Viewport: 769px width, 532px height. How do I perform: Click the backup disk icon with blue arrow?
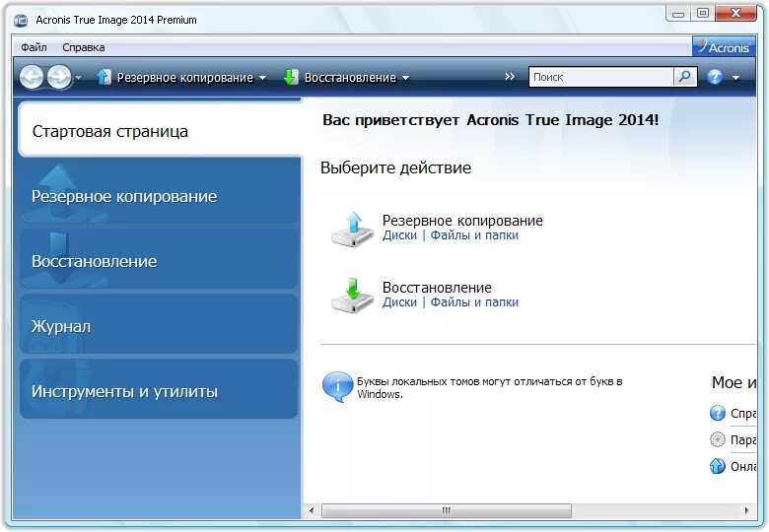pyautogui.click(x=352, y=229)
